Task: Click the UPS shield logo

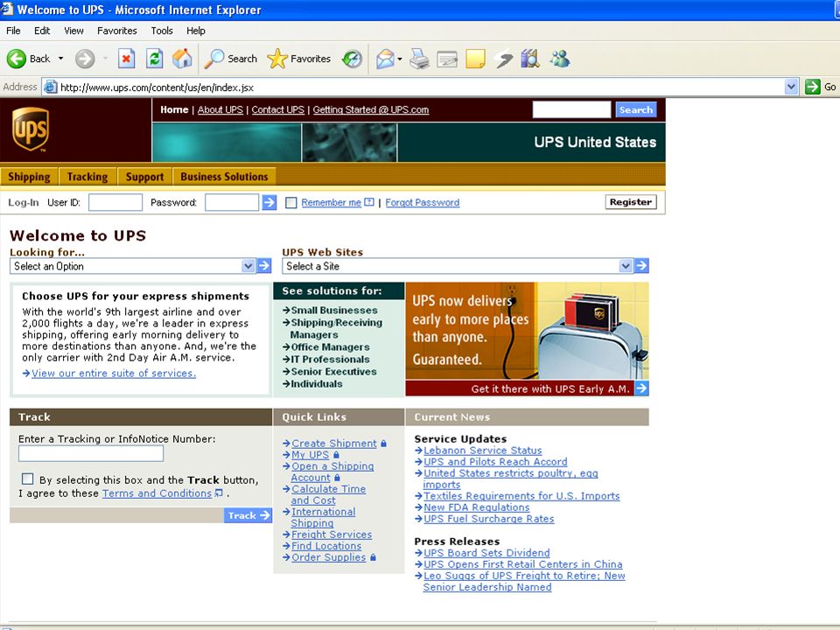Action: coord(31,129)
